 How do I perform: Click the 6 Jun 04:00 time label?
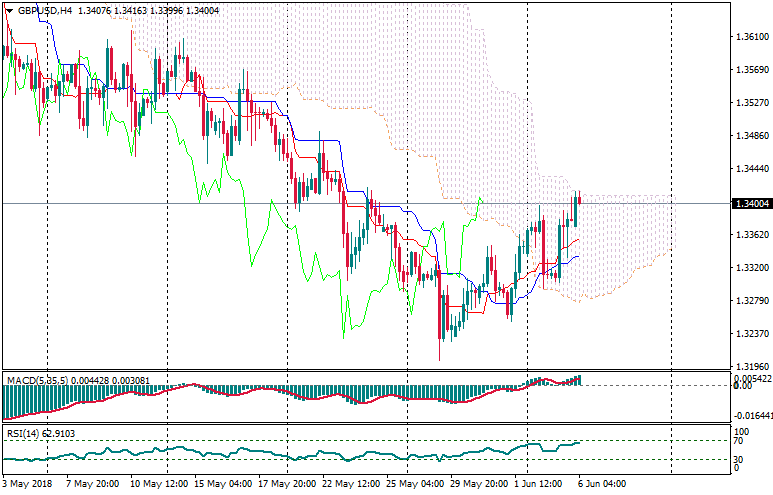point(602,483)
